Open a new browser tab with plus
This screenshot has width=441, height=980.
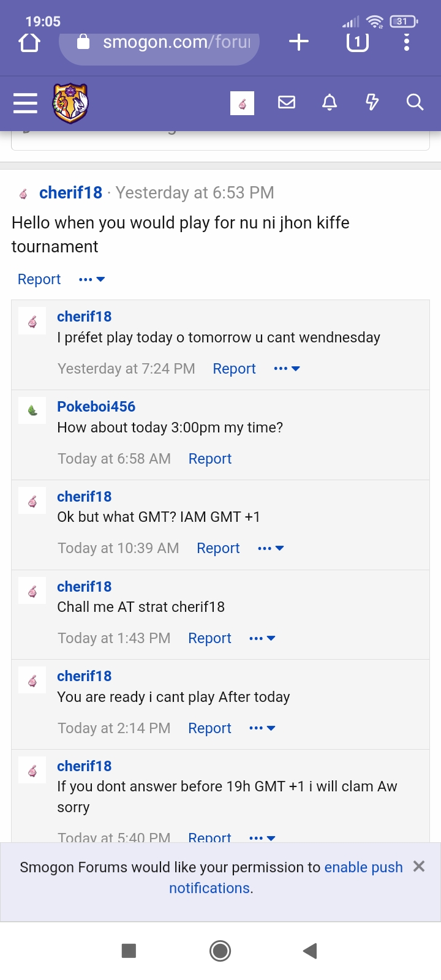[298, 42]
